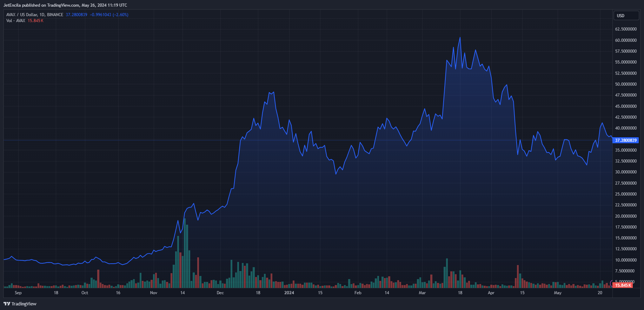Click the highlighted 37.2800839 price axis tag
Image resolution: width=644 pixels, height=310 pixels.
tap(625, 140)
